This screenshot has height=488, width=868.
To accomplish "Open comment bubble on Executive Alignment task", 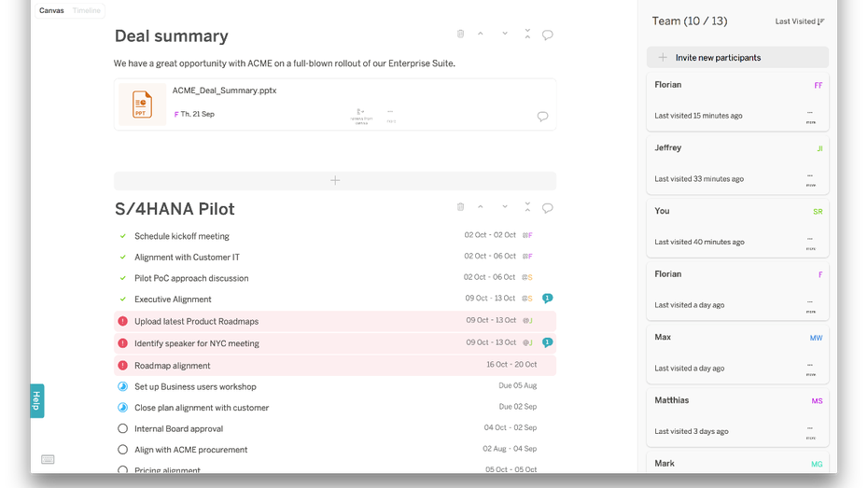I will (x=548, y=299).
